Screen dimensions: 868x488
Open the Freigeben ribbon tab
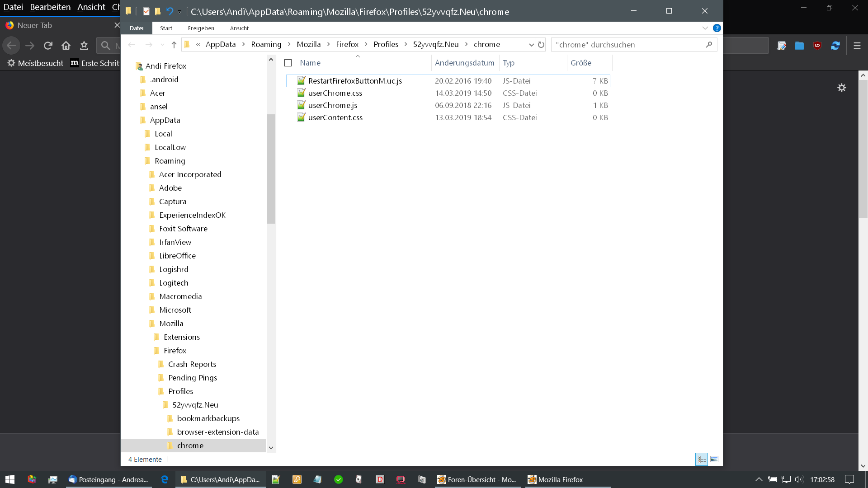click(x=201, y=28)
